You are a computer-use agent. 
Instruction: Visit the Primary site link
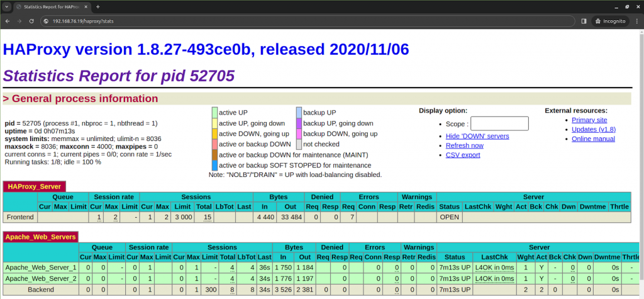tap(589, 120)
